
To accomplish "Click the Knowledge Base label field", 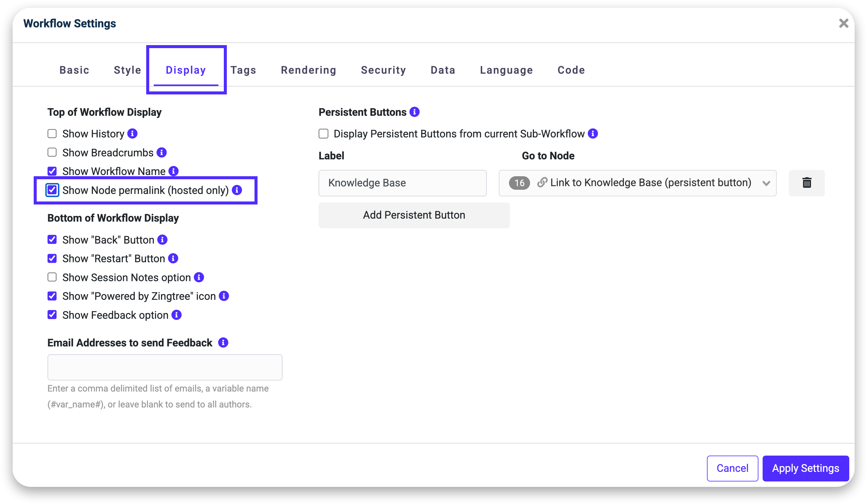I will 402,183.
